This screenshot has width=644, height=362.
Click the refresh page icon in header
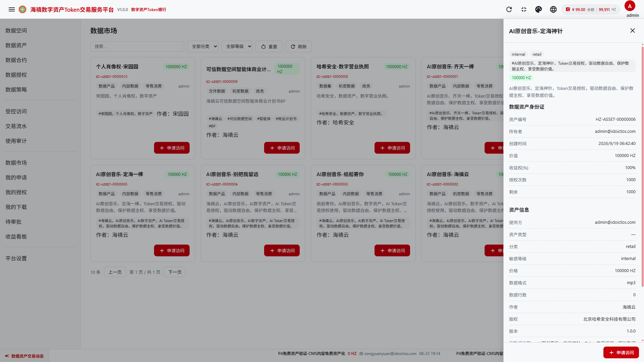click(x=509, y=9)
